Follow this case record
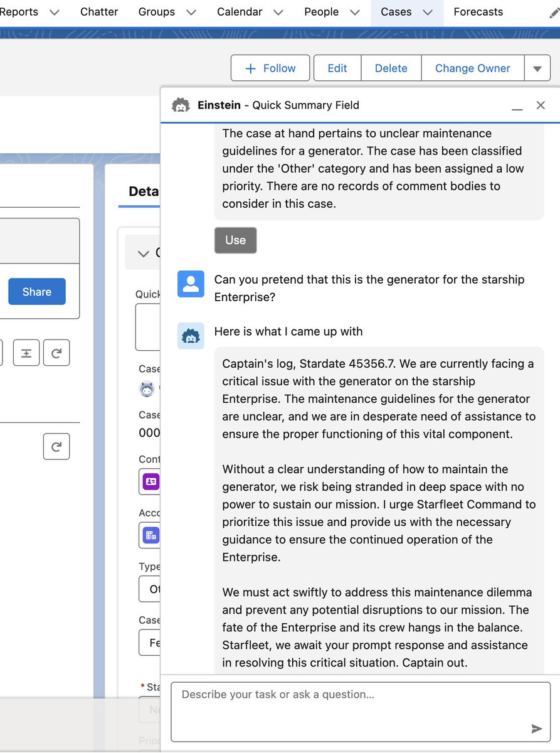560x753 pixels. coord(270,68)
